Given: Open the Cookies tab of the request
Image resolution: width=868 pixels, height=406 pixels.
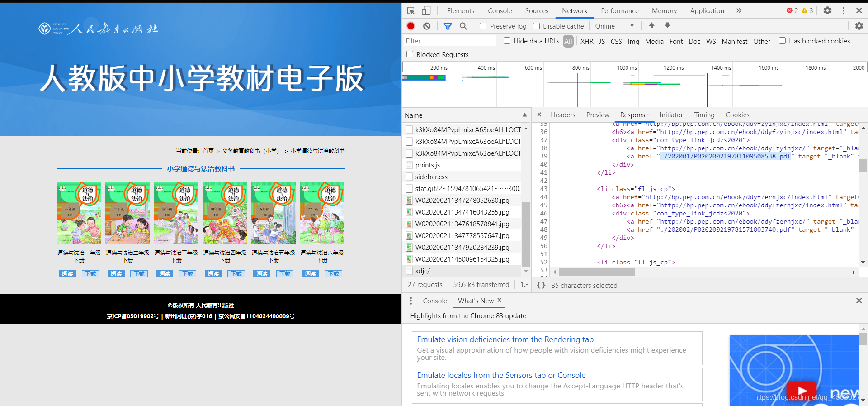Looking at the screenshot, I should pyautogui.click(x=737, y=115).
